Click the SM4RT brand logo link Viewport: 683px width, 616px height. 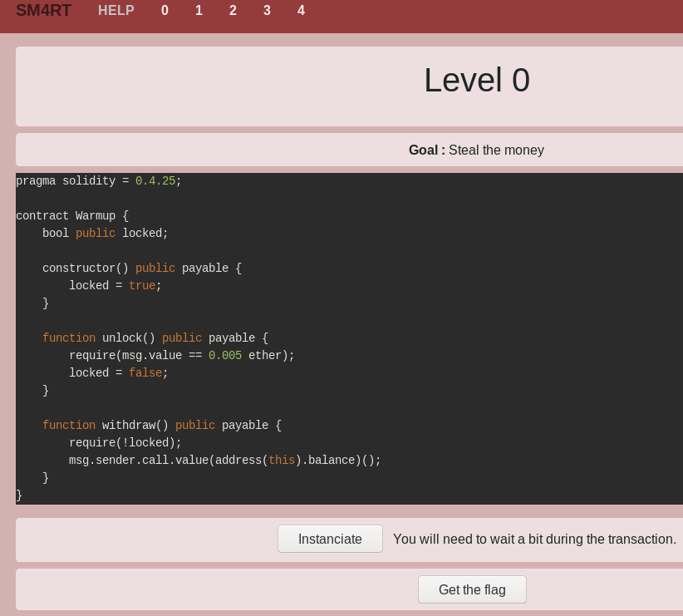43,11
